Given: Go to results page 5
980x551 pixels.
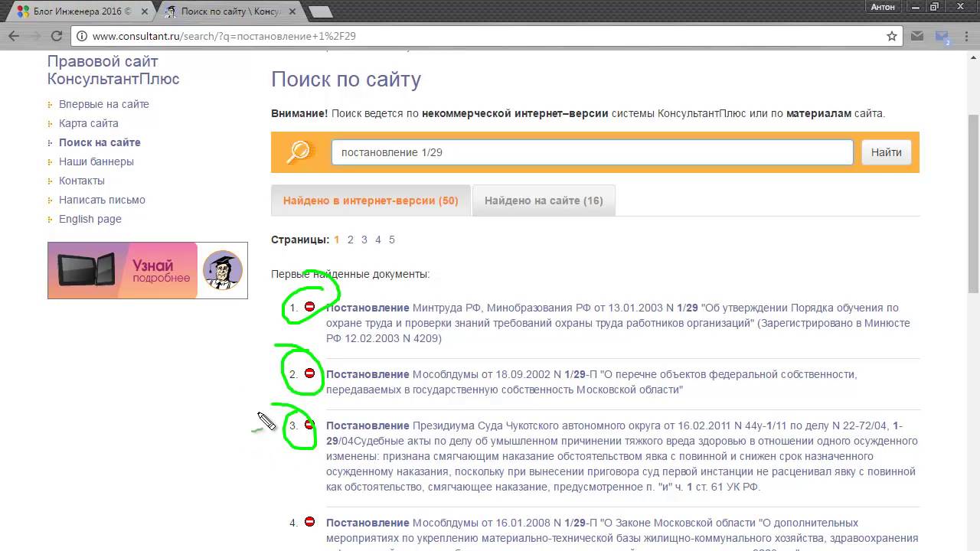Looking at the screenshot, I should click(392, 240).
